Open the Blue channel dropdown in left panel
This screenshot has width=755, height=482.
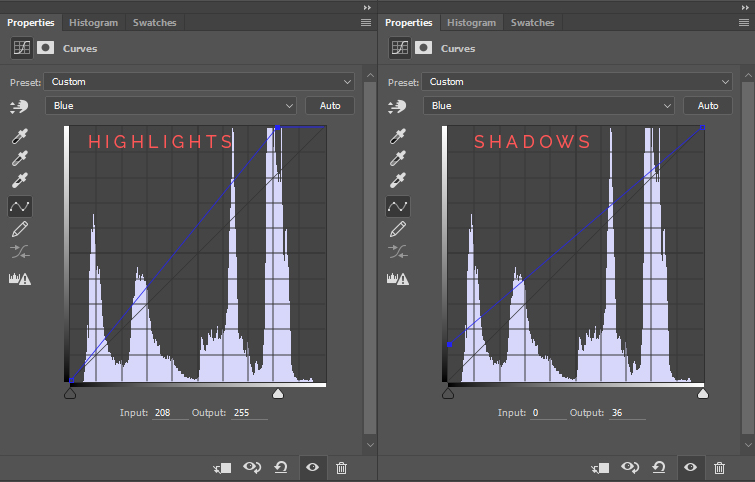coord(171,105)
